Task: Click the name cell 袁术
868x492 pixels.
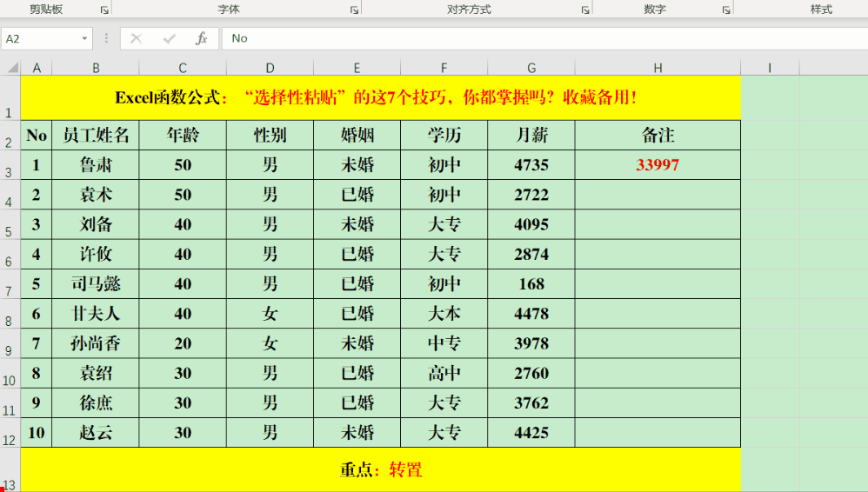Action: coord(96,195)
